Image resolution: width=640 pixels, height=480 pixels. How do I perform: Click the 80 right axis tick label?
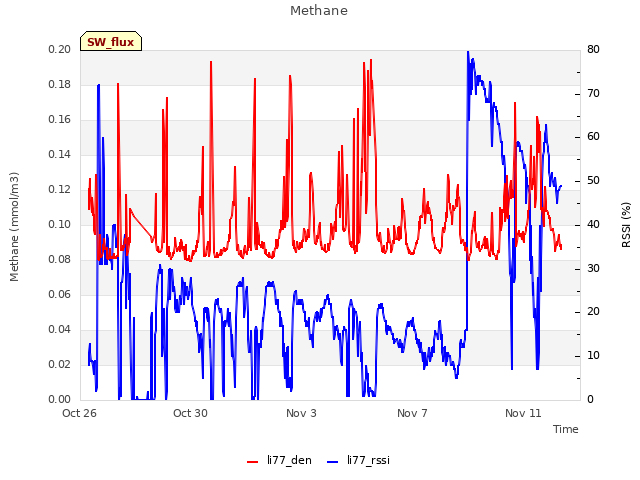[593, 49]
